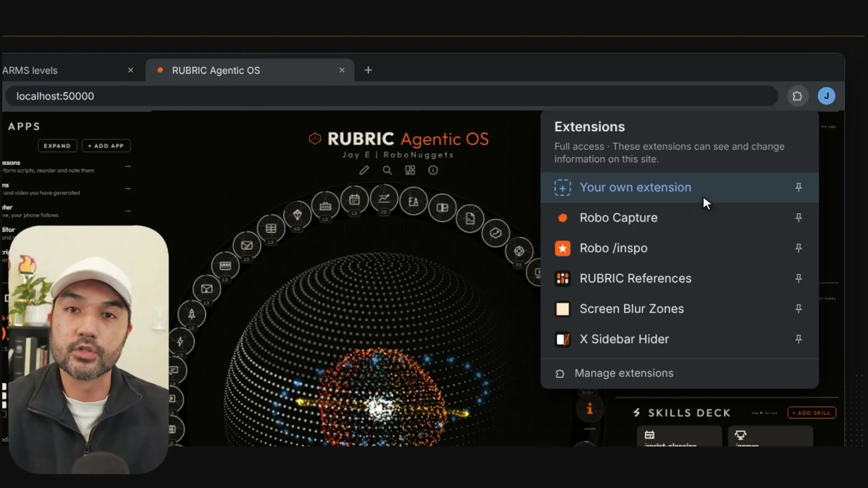This screenshot has width=868, height=488.
Task: Pin the RUBRIC References extension
Action: point(799,278)
